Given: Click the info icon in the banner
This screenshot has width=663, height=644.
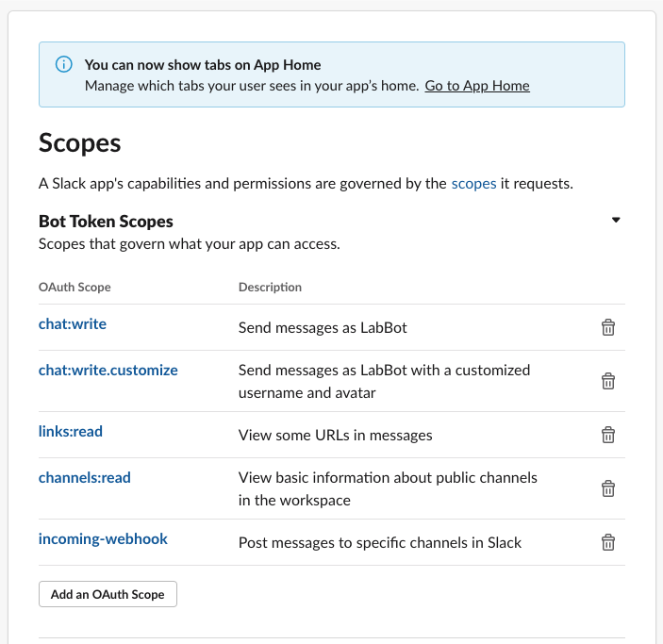Looking at the screenshot, I should click(63, 65).
